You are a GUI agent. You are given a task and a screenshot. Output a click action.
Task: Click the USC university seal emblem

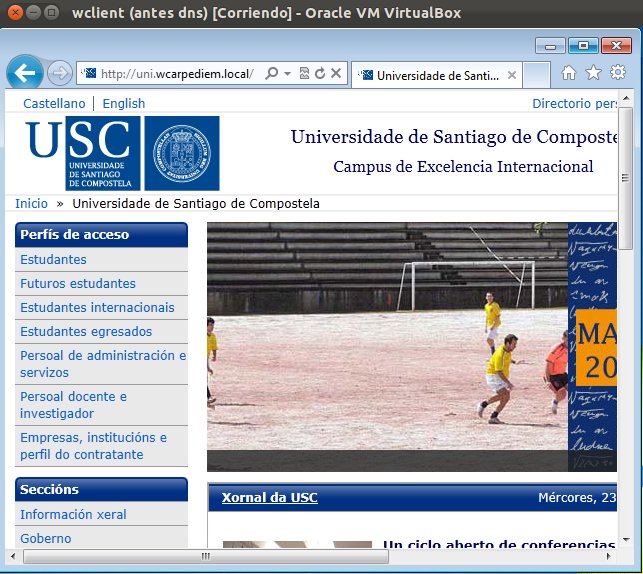pos(182,153)
